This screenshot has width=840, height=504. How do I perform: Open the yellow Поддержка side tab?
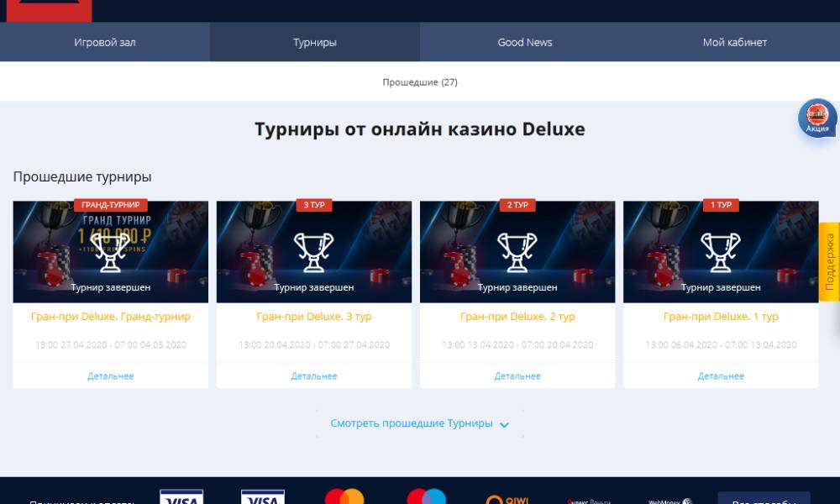829,262
